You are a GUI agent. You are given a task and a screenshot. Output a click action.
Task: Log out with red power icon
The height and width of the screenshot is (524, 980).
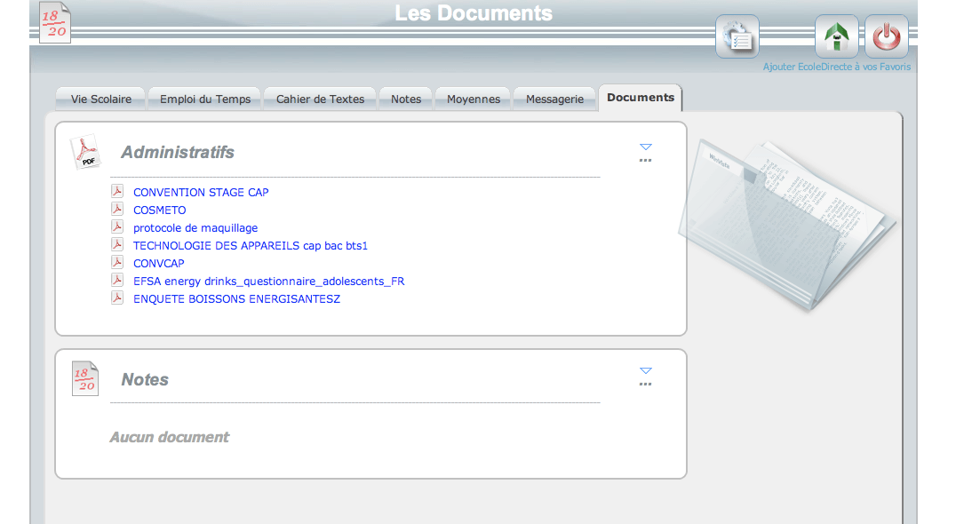point(886,37)
